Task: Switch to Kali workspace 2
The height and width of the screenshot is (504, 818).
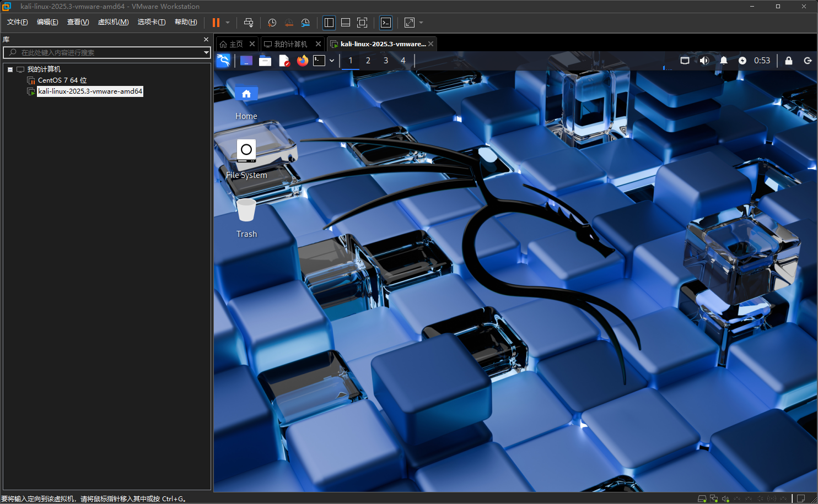Action: pyautogui.click(x=368, y=61)
